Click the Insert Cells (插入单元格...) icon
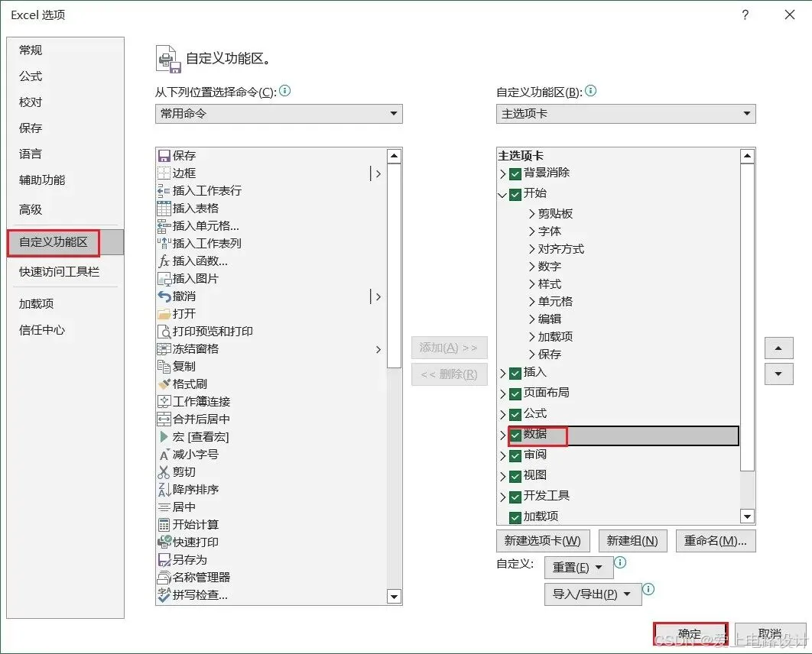 [164, 226]
